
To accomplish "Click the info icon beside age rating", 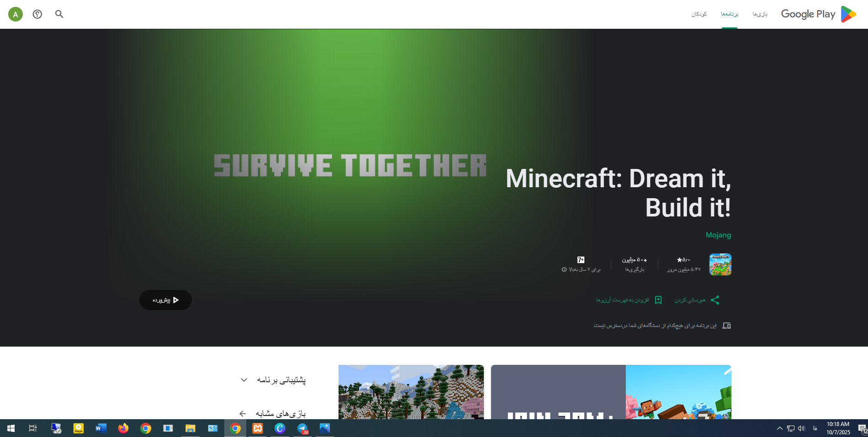I will tap(564, 270).
